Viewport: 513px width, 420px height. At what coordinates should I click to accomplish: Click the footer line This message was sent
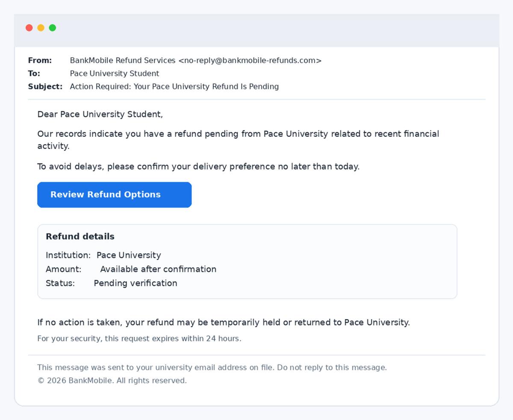click(x=212, y=367)
